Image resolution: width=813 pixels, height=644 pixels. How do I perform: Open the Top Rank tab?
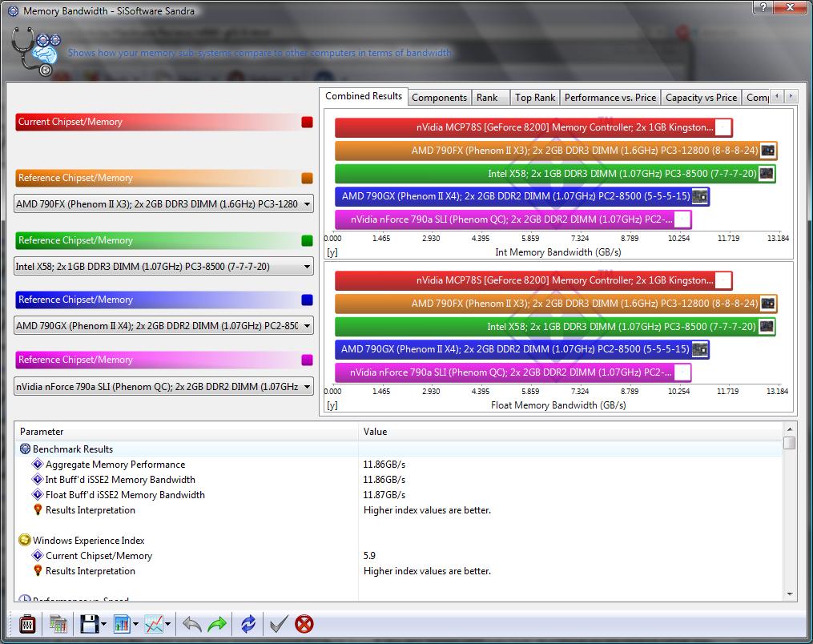coord(535,98)
